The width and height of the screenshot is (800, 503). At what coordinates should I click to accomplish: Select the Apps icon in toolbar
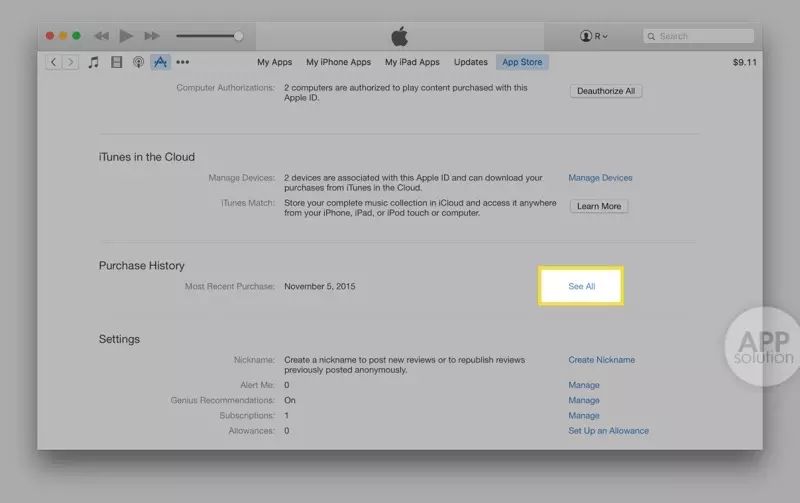tap(160, 62)
